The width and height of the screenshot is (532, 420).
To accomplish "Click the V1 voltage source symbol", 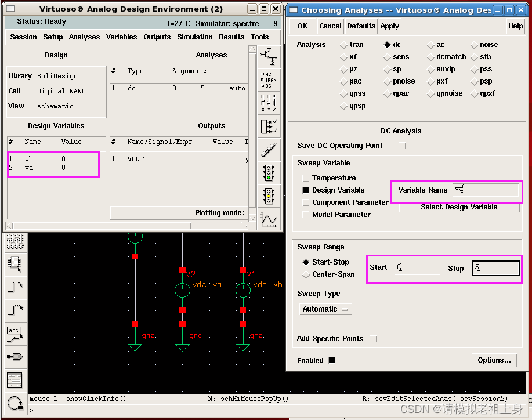I will click(x=243, y=291).
